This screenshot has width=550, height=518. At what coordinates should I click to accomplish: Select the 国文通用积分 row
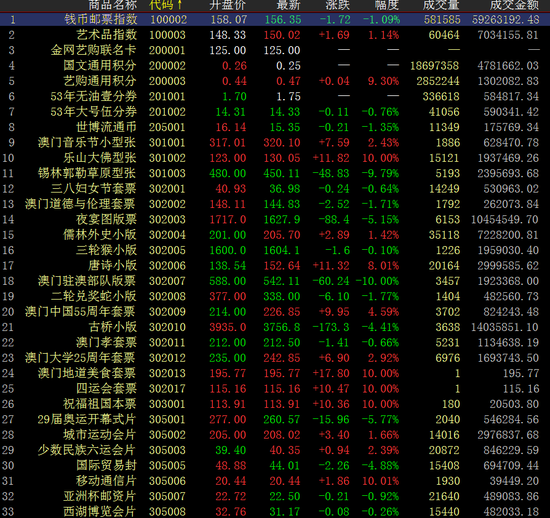pyautogui.click(x=275, y=66)
